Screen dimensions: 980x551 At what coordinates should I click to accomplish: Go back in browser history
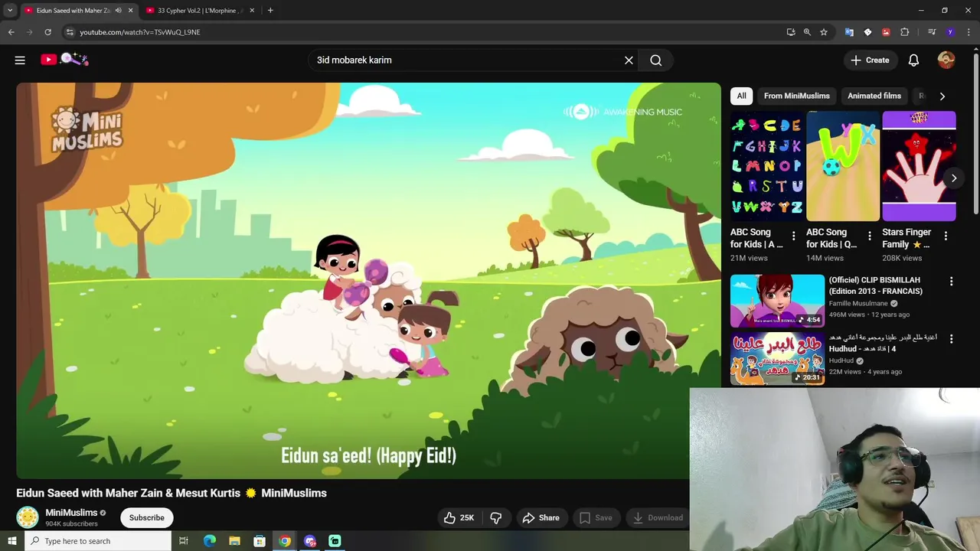11,32
